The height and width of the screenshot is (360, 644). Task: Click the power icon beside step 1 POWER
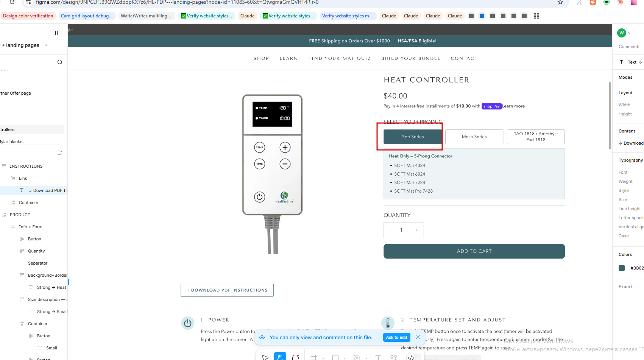pyautogui.click(x=187, y=323)
